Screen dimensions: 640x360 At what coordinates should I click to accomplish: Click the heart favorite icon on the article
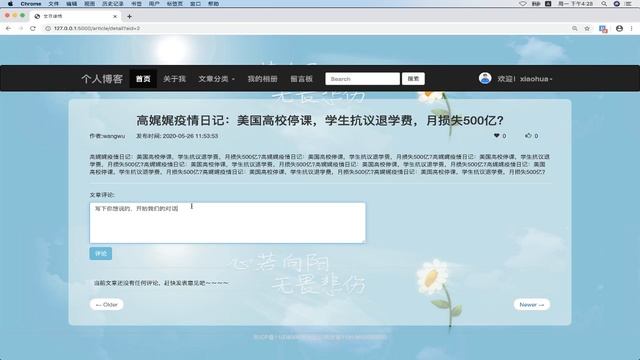coord(496,136)
